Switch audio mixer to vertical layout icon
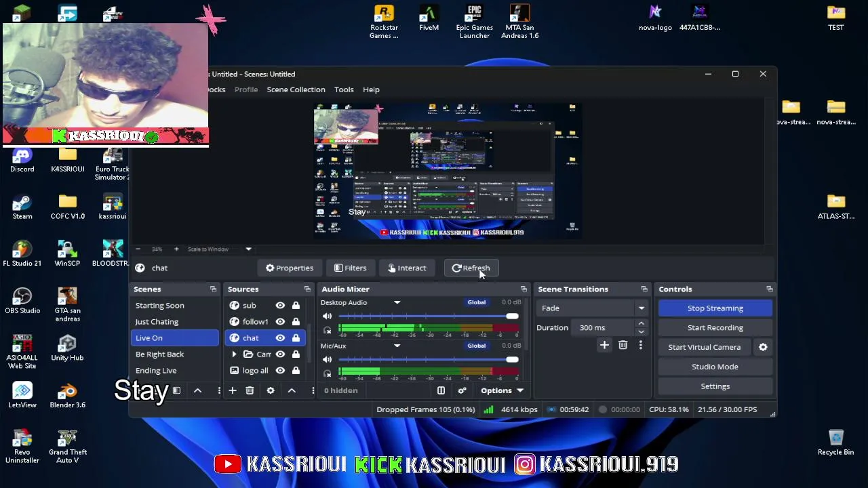The width and height of the screenshot is (868, 488). coord(441,390)
